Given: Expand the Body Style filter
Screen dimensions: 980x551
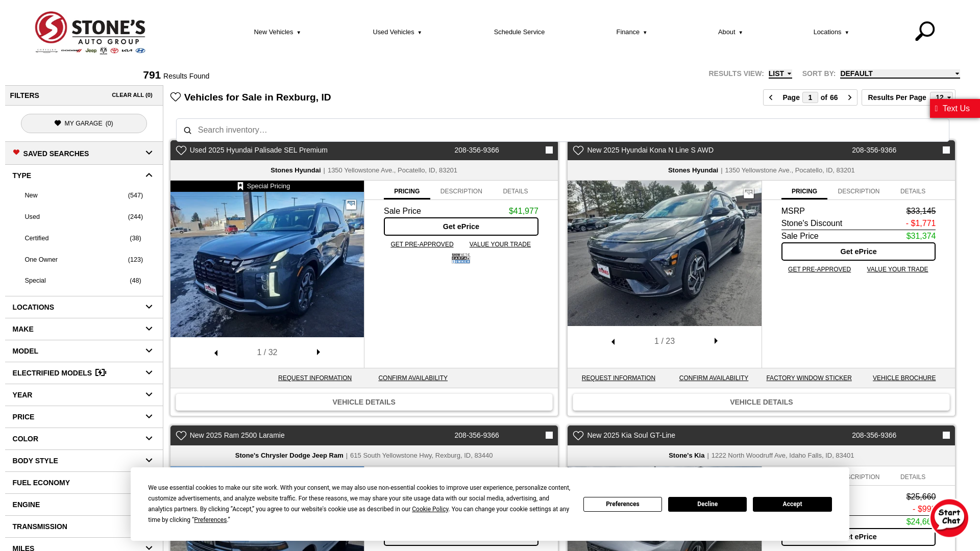Looking at the screenshot, I should click(x=84, y=461).
